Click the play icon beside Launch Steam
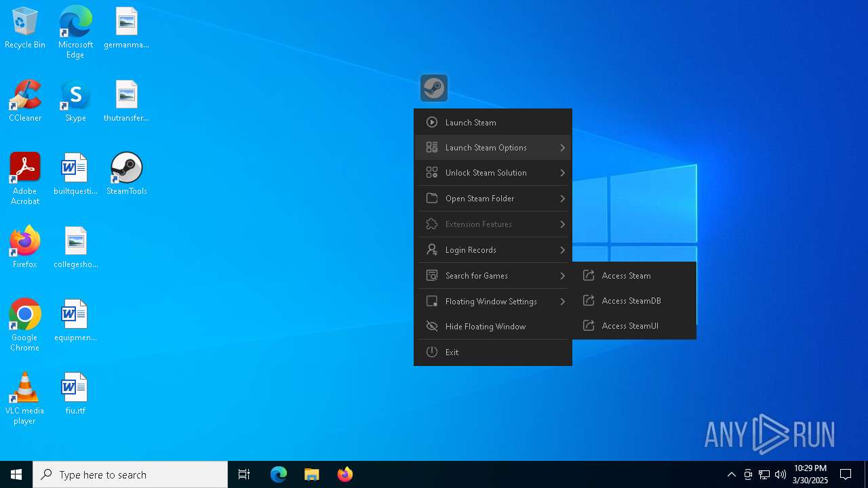Screen dimensions: 868x488 point(432,123)
